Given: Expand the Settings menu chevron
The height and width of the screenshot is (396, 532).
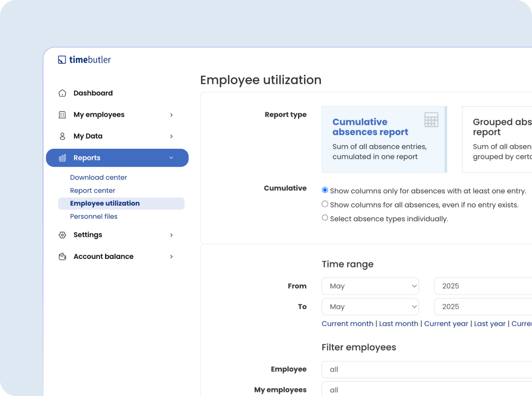Looking at the screenshot, I should tap(172, 235).
